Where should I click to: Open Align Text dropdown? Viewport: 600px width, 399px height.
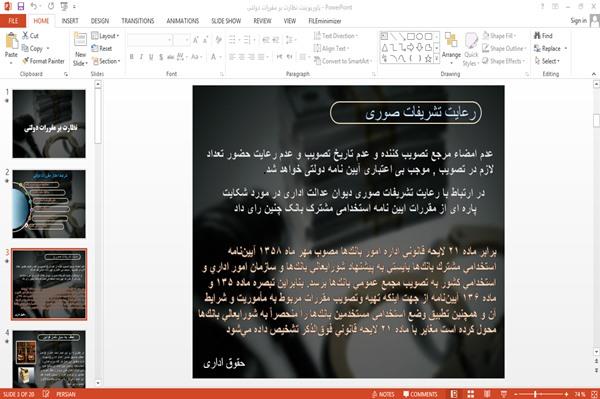(x=332, y=48)
